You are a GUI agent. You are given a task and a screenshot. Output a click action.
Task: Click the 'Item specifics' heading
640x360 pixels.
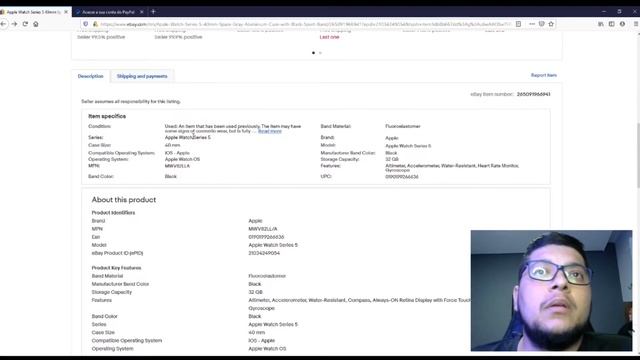click(107, 116)
